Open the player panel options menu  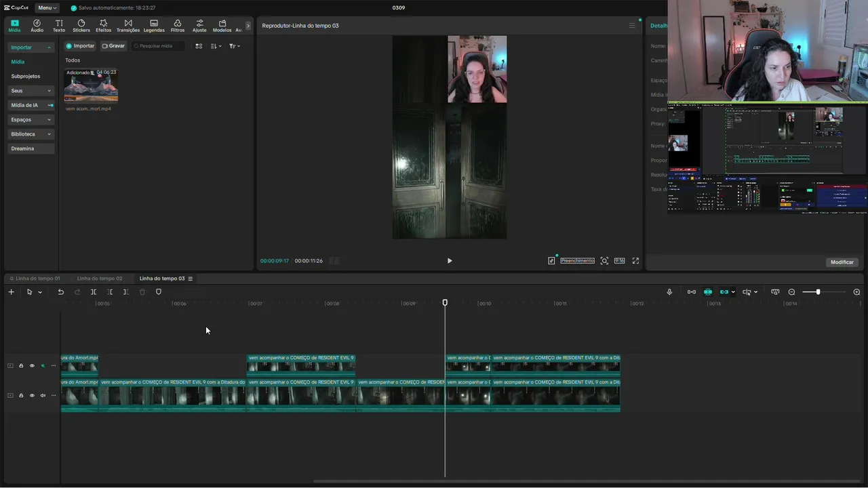tap(632, 26)
